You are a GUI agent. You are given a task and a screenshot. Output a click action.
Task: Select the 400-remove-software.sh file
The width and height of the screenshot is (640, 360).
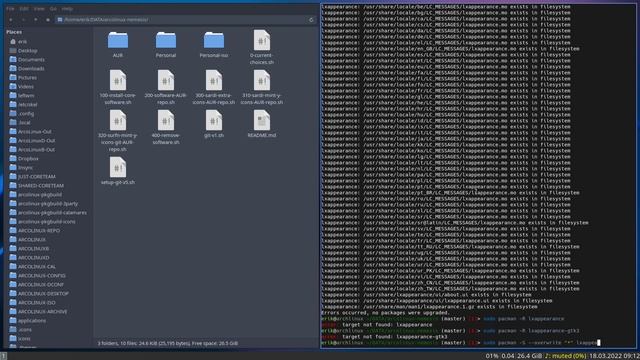point(166,127)
